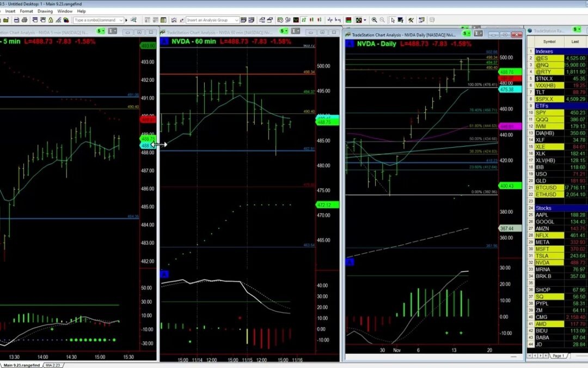This screenshot has width=588, height=368.
Task: Toggle symbol link S on RadarScreen window
Action: [577, 29]
